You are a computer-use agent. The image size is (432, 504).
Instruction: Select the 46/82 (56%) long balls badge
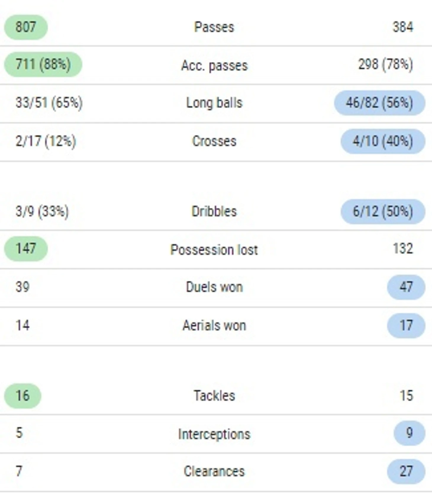[380, 103]
